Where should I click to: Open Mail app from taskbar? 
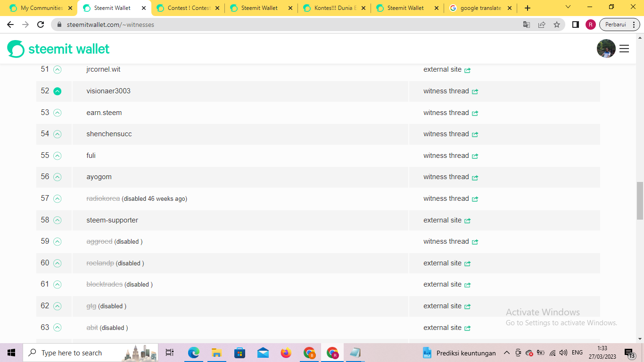click(263, 353)
